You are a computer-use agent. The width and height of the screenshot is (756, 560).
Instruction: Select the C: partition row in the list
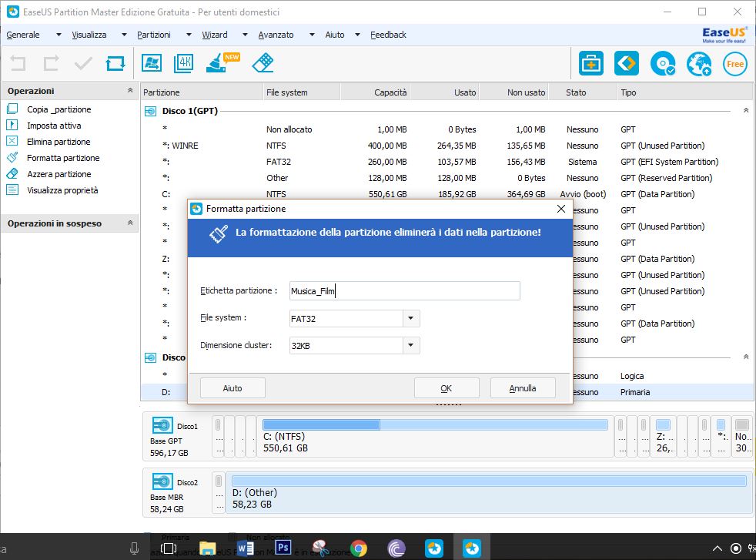tap(447, 194)
